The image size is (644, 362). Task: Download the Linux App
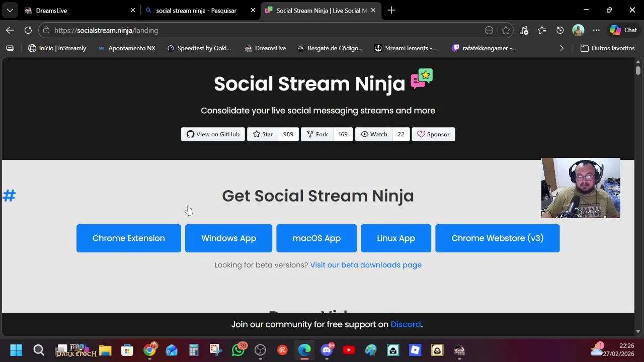[396, 238]
